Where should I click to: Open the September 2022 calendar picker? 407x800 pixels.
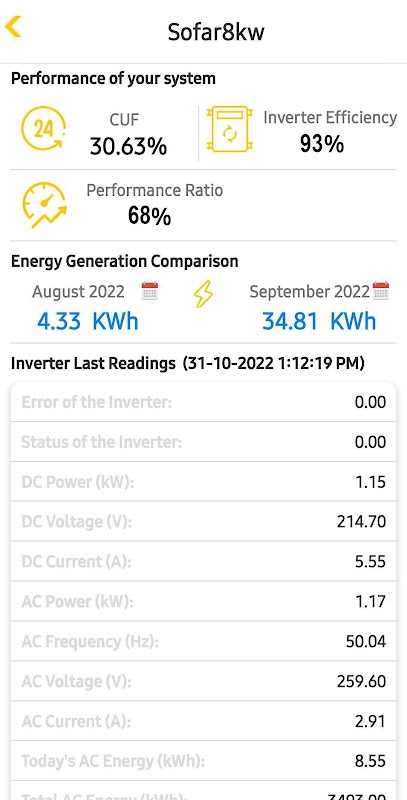381,290
